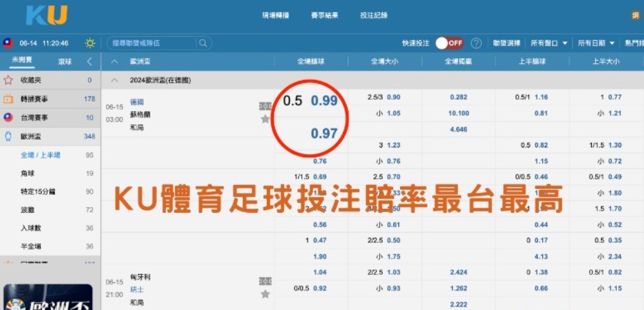This screenshot has width=644, height=310.
Task: Toggle the 快速投注 OFF switch
Action: (x=449, y=43)
